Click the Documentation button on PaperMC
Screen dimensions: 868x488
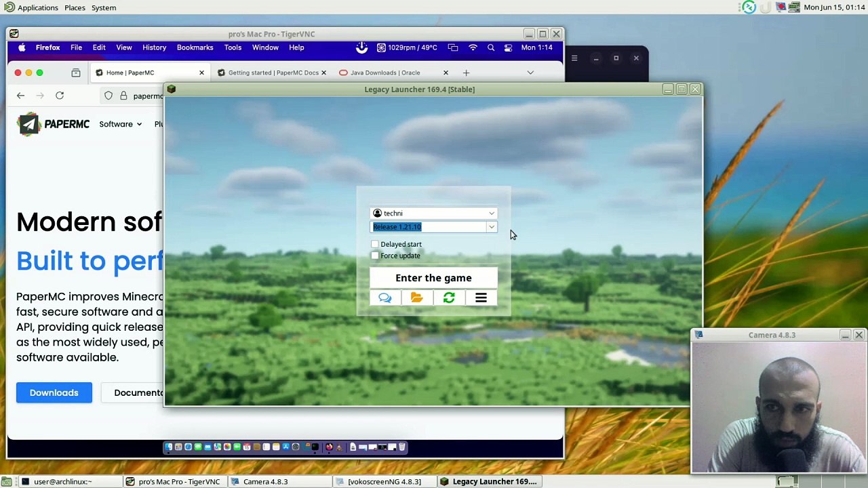[133, 392]
